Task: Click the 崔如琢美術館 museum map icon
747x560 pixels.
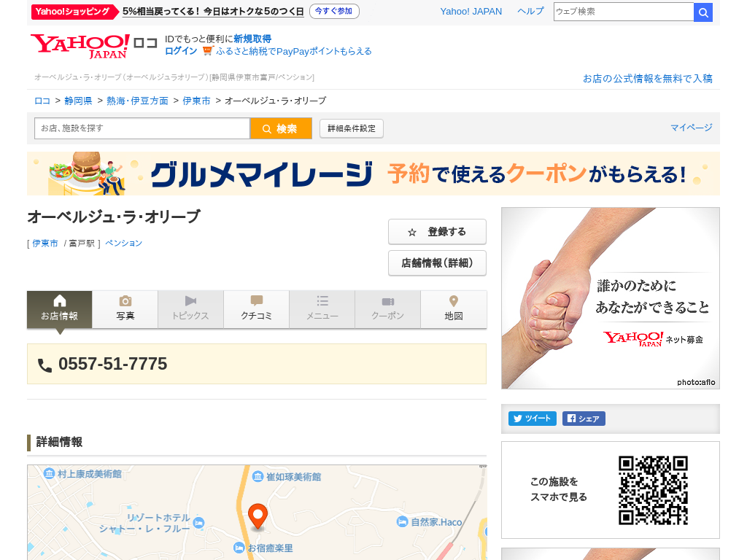Action: 258,477
